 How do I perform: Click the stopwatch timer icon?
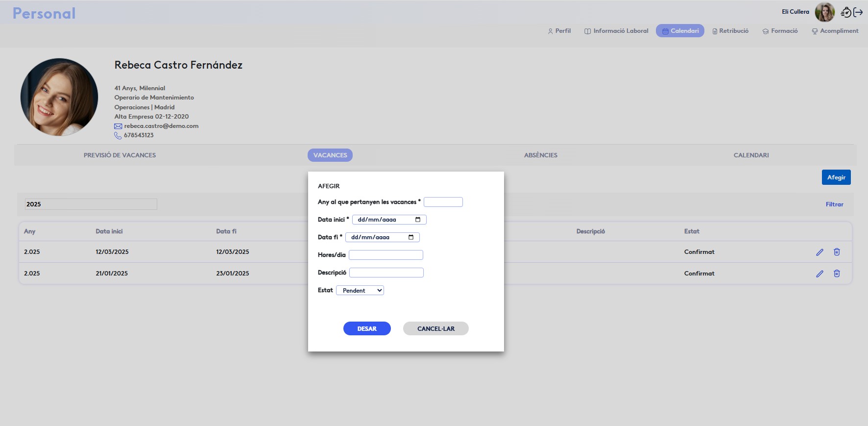pyautogui.click(x=846, y=12)
